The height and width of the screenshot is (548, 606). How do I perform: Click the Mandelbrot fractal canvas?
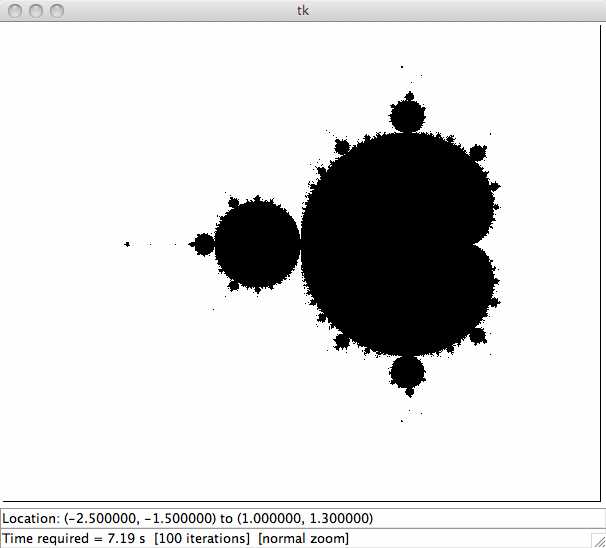(301, 263)
